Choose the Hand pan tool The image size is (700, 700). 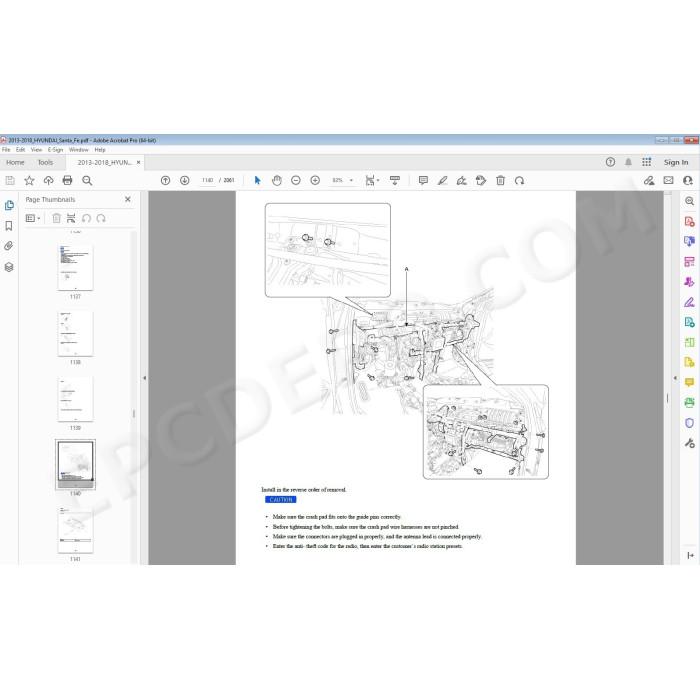[277, 180]
